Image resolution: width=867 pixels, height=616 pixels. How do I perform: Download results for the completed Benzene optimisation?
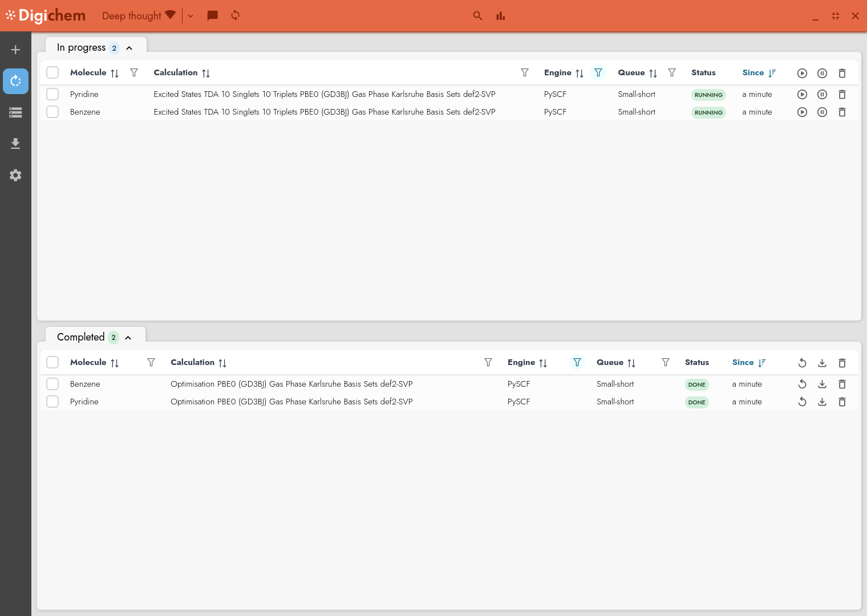822,384
